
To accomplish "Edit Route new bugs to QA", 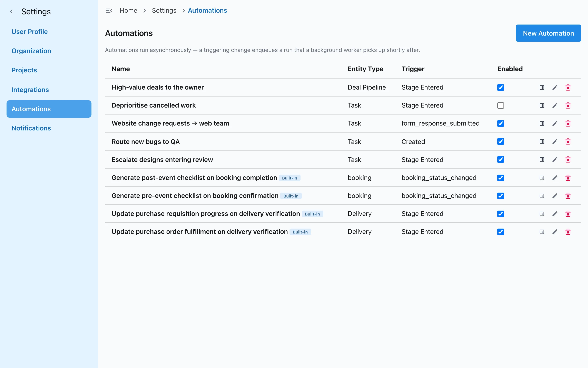I will point(555,141).
